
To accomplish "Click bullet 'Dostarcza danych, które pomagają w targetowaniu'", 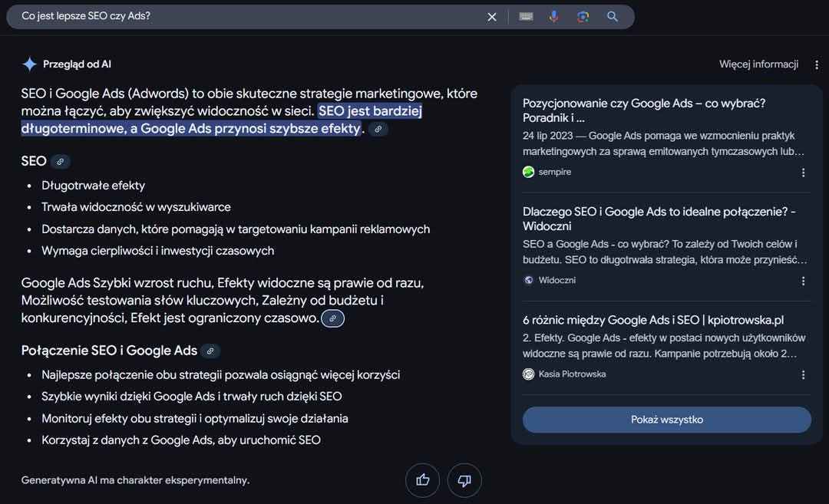I will click(236, 229).
